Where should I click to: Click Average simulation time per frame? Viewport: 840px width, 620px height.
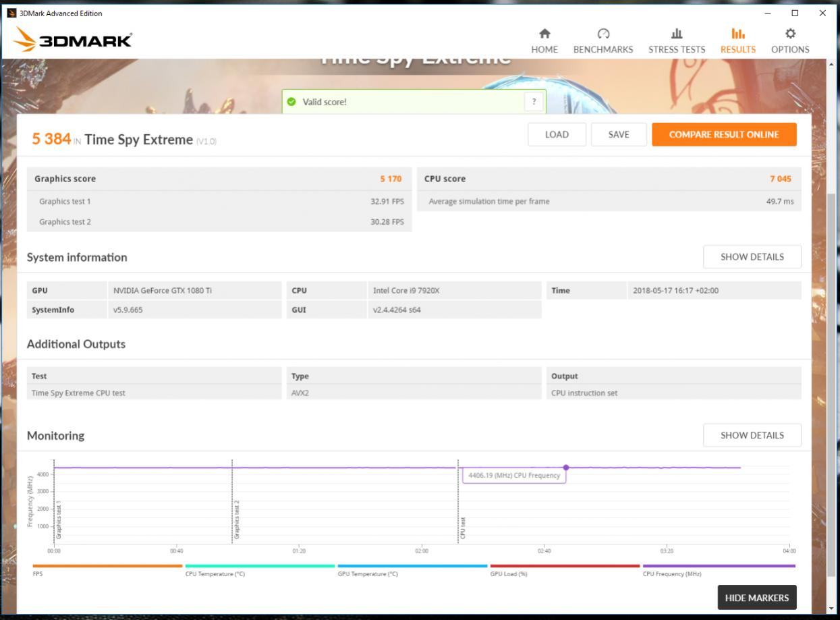coord(489,201)
